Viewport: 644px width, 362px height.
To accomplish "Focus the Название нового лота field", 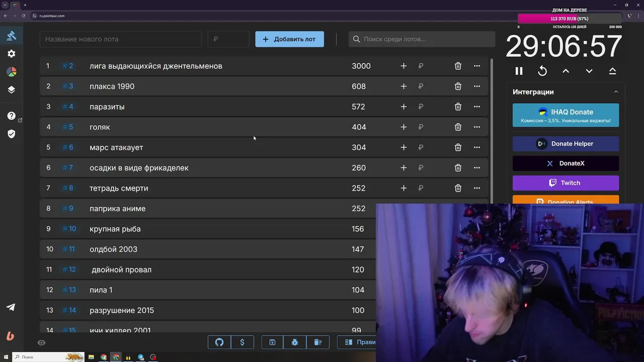I will [121, 39].
